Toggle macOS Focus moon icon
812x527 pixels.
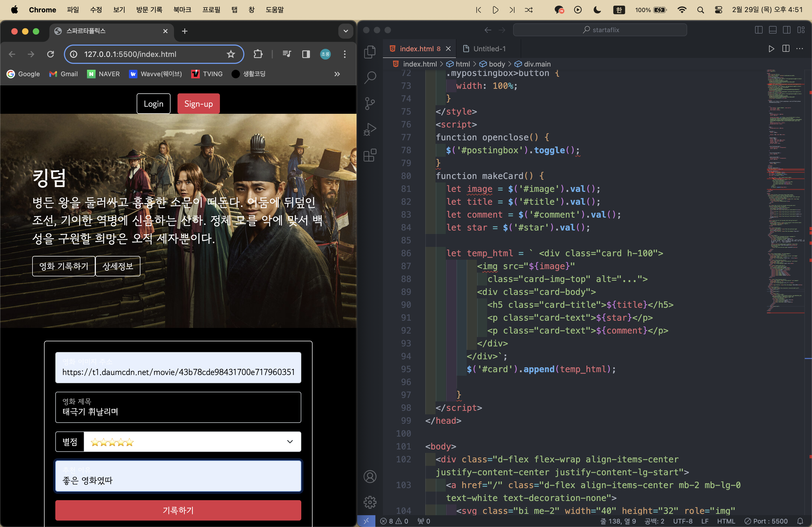[x=597, y=10]
